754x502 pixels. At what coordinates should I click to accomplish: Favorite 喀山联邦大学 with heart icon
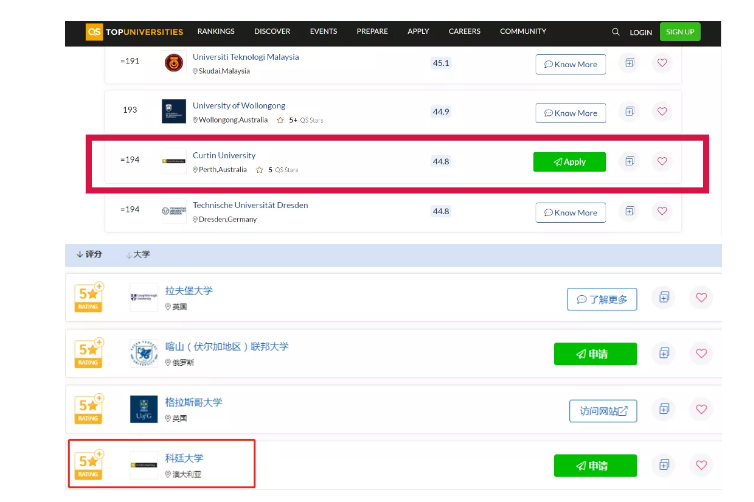point(702,353)
